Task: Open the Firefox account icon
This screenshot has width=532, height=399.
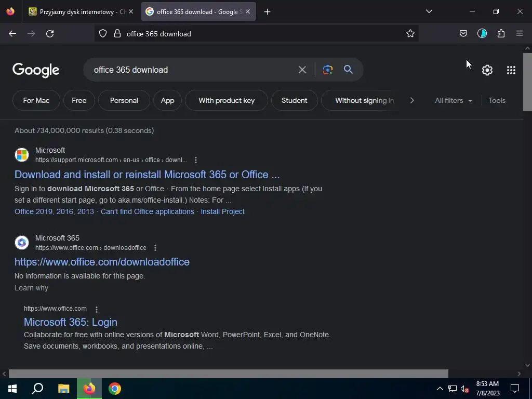Action: pyautogui.click(x=482, y=33)
